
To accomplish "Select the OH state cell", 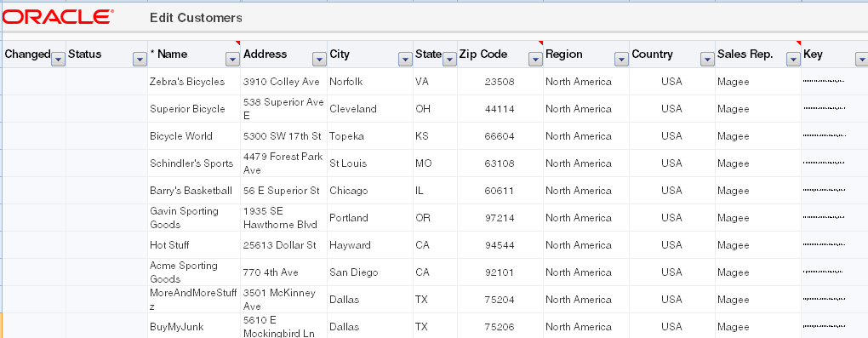I will pyautogui.click(x=435, y=109).
